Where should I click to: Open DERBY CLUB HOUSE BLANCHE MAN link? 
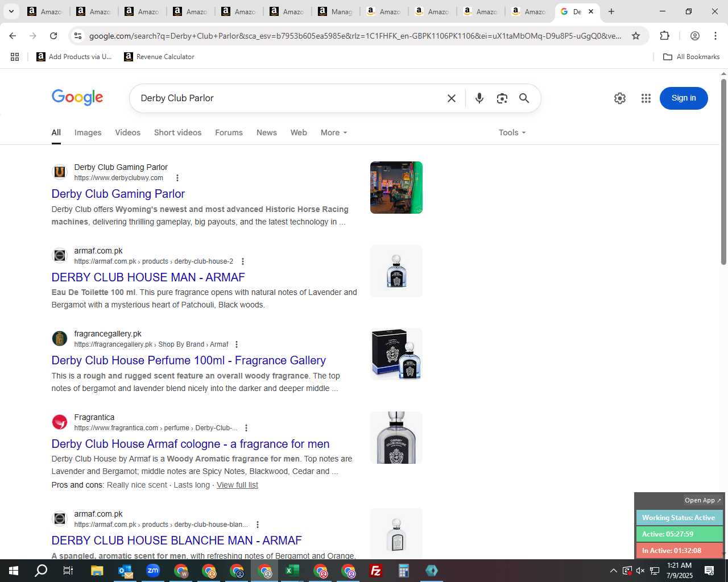click(177, 541)
